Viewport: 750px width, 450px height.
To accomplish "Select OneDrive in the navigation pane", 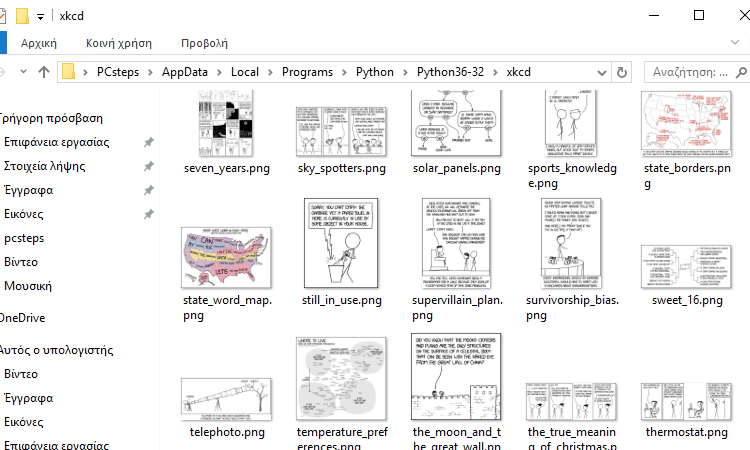I will tap(22, 318).
